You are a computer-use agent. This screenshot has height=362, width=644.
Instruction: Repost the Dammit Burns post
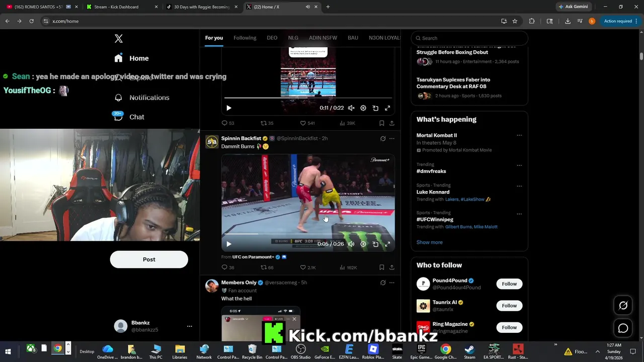coord(267,267)
